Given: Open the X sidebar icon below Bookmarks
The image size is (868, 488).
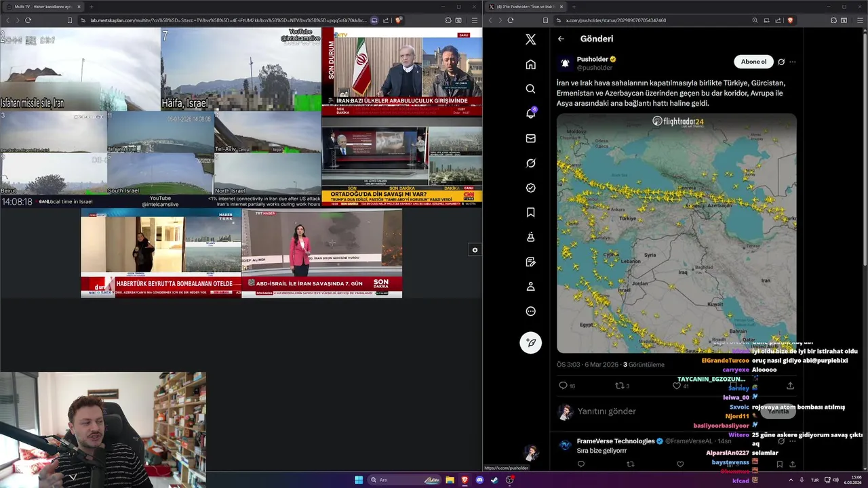Looking at the screenshot, I should click(x=530, y=237).
